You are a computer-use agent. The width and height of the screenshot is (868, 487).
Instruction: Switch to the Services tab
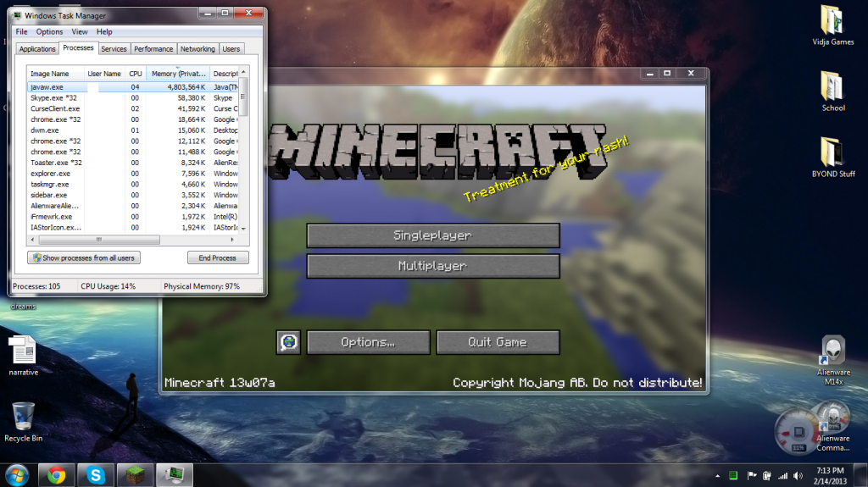point(114,49)
